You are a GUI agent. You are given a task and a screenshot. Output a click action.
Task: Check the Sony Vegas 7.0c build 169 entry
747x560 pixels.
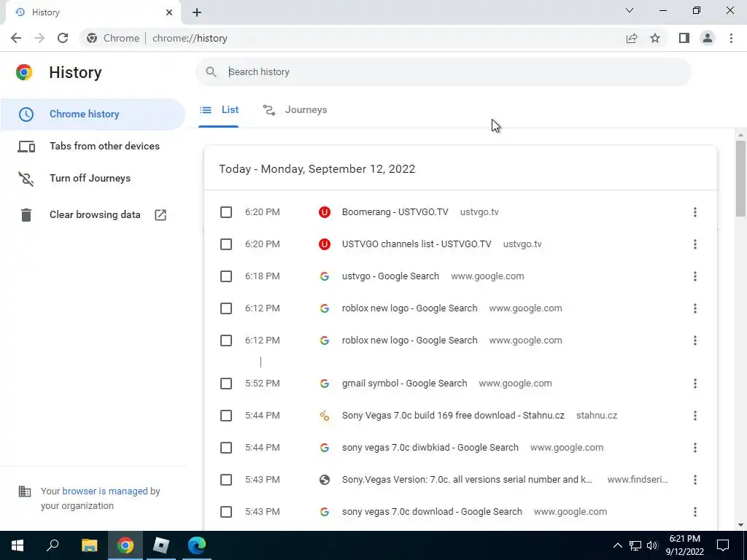tap(226, 416)
